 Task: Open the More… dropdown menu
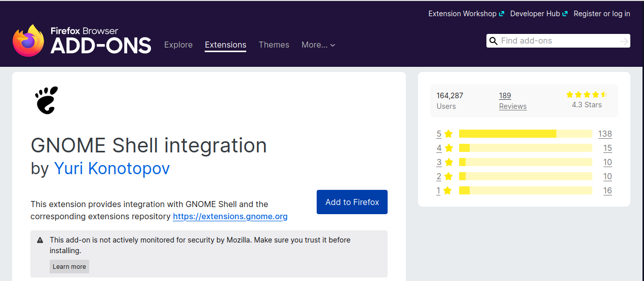318,45
